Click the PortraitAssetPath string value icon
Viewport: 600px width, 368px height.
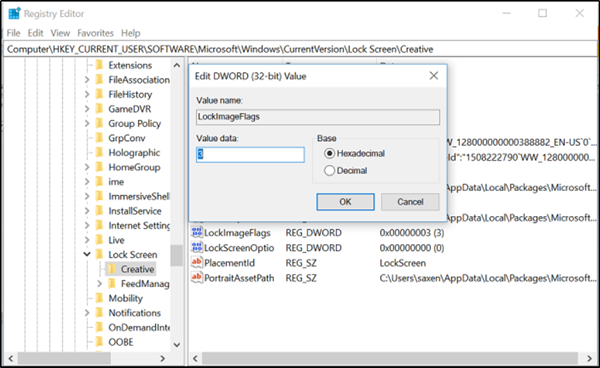click(197, 278)
